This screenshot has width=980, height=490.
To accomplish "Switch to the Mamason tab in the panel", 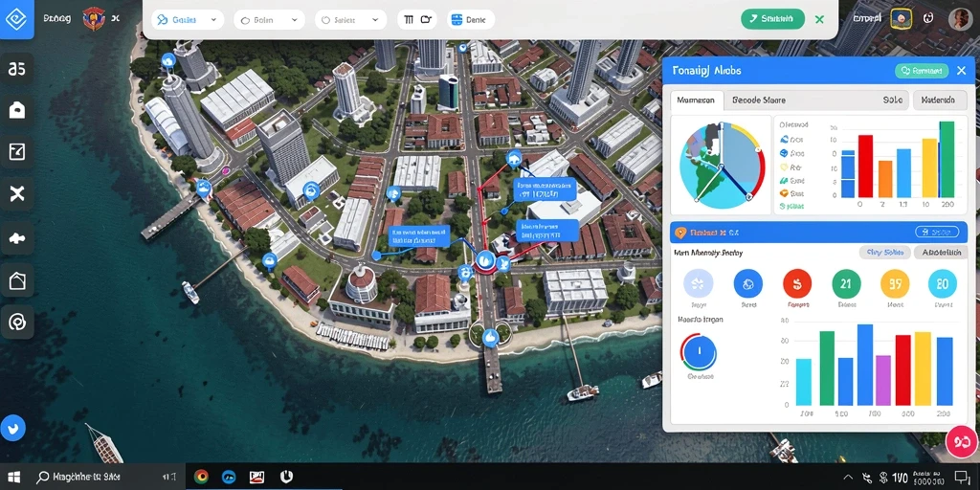I will pyautogui.click(x=697, y=100).
